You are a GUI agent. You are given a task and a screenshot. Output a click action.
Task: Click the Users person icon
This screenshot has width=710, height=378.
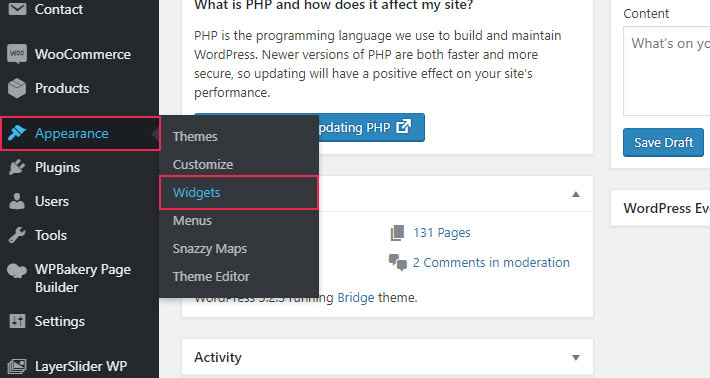click(x=17, y=201)
